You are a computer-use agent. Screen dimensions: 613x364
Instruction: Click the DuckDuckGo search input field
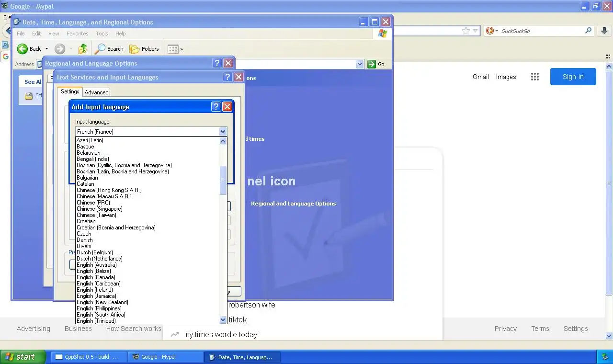(x=541, y=31)
